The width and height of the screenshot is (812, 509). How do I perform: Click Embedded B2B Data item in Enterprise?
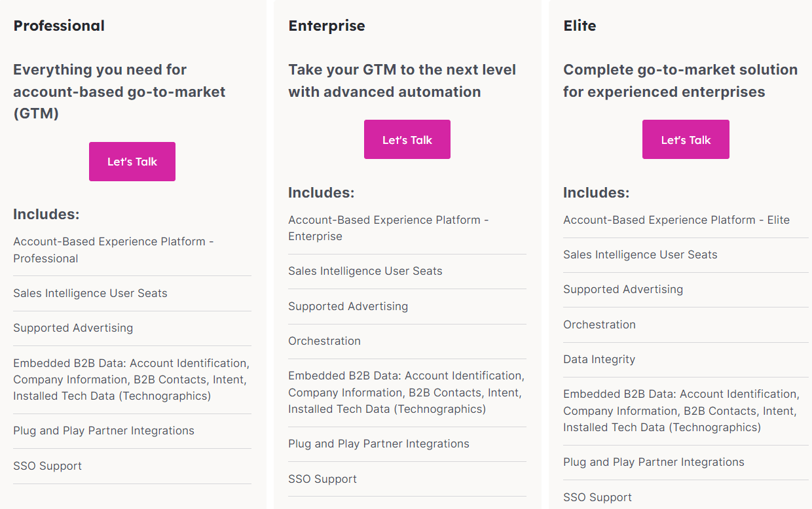(407, 393)
